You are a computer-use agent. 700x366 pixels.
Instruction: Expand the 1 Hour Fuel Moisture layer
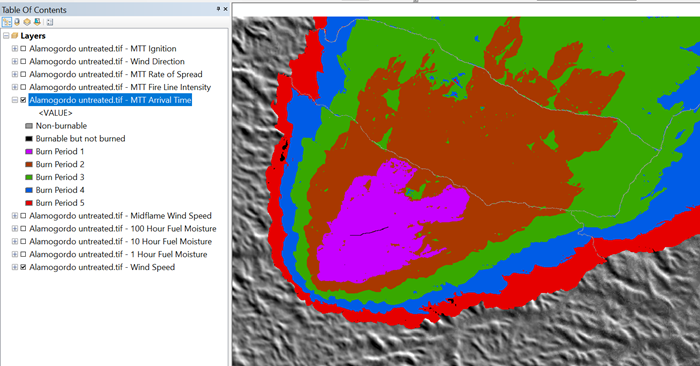(15, 255)
